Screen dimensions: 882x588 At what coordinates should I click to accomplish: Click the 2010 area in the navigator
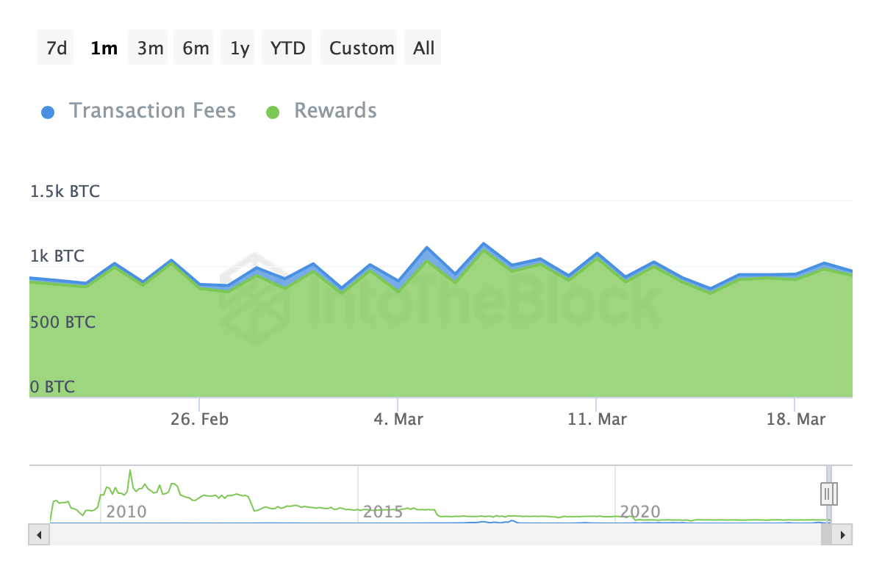coord(126,511)
